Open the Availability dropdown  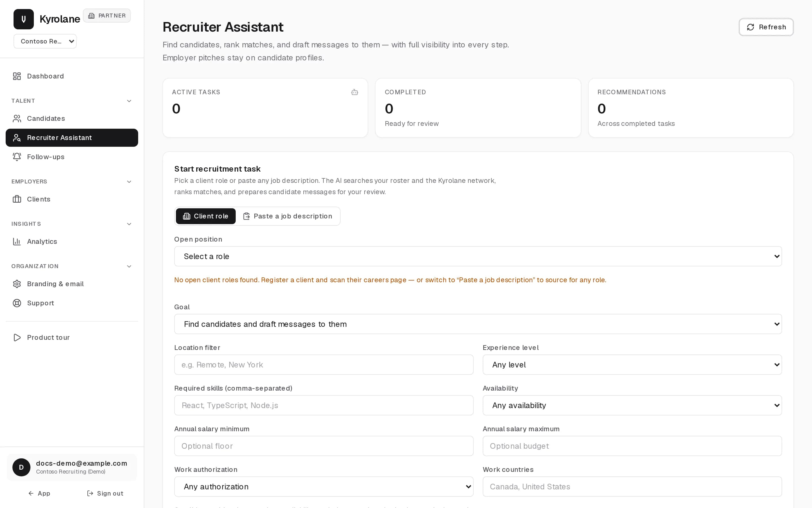[632, 406]
